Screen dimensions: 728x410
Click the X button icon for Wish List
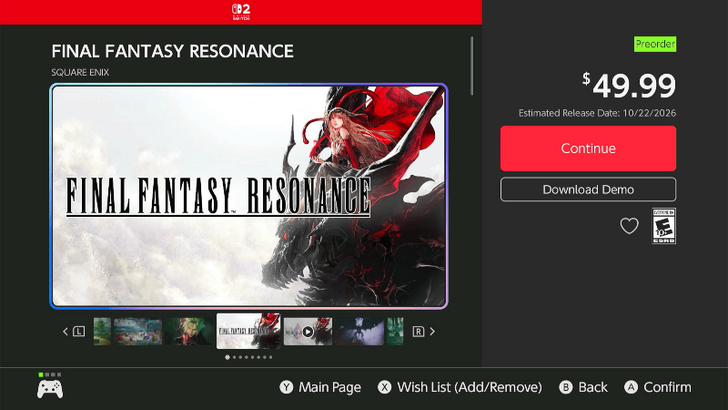[x=384, y=387]
